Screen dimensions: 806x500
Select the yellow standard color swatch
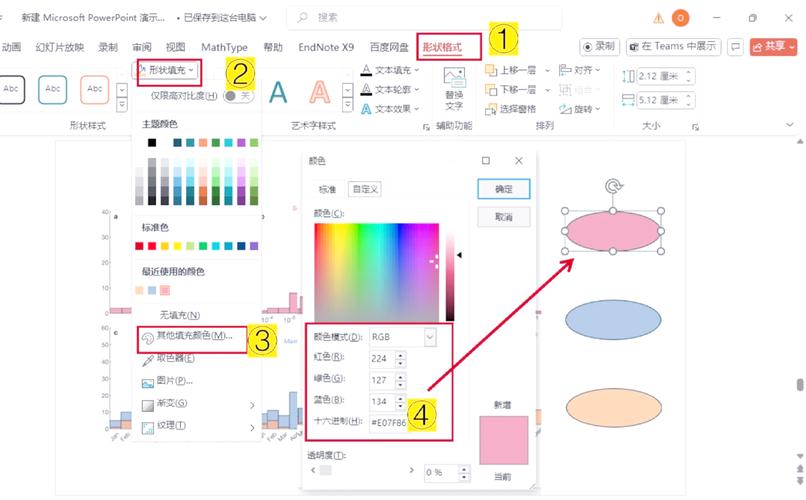(177, 246)
